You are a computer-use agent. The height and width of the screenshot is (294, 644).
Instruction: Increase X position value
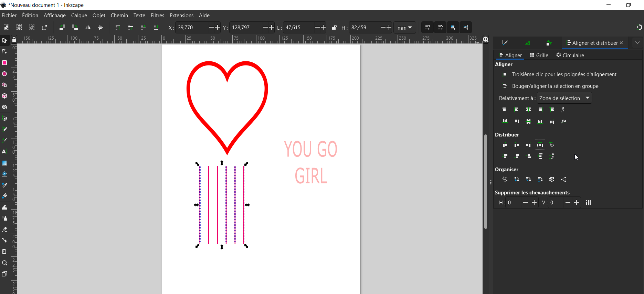217,27
